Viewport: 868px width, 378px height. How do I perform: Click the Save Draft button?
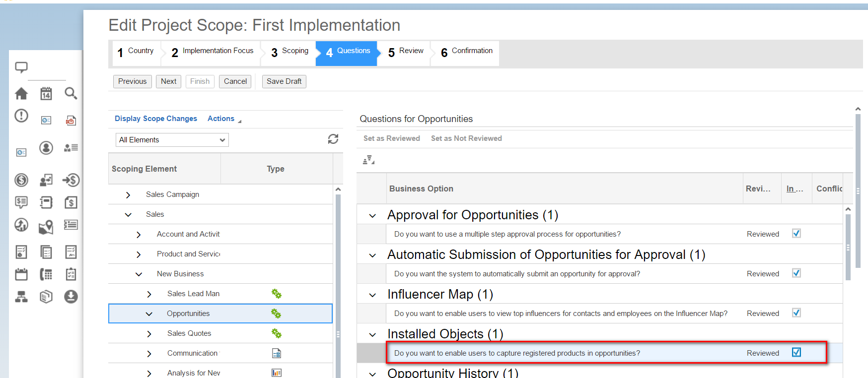click(x=284, y=81)
